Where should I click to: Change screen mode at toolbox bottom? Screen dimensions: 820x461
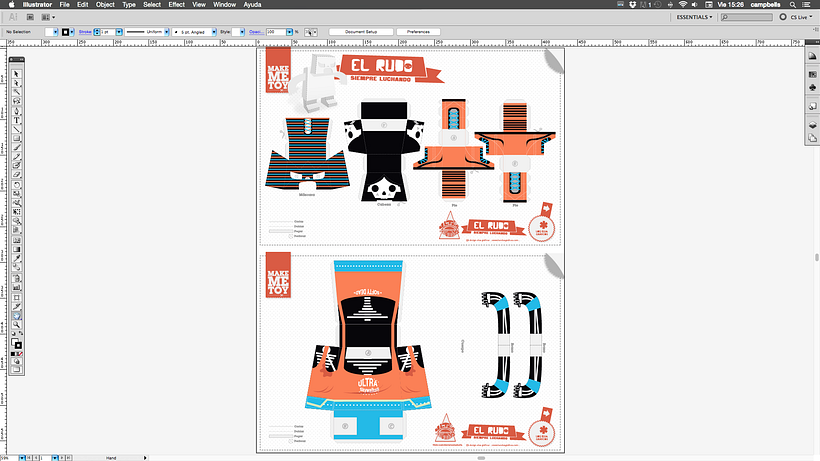[16, 369]
